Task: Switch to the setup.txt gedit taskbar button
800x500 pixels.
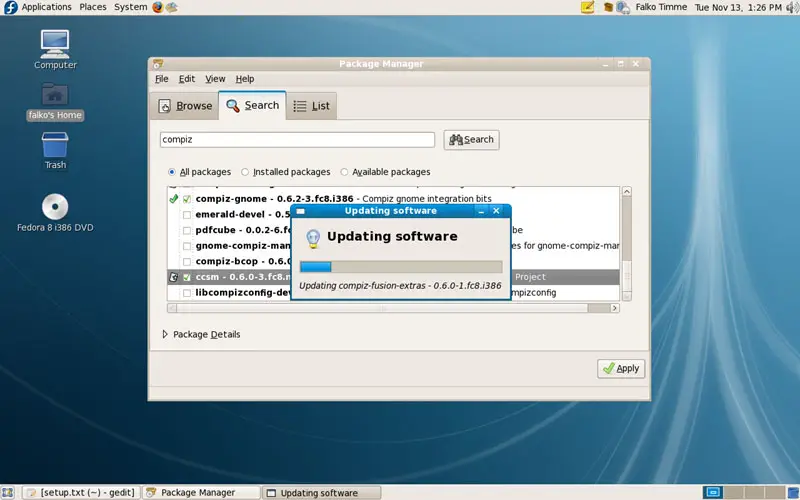Action: point(82,492)
